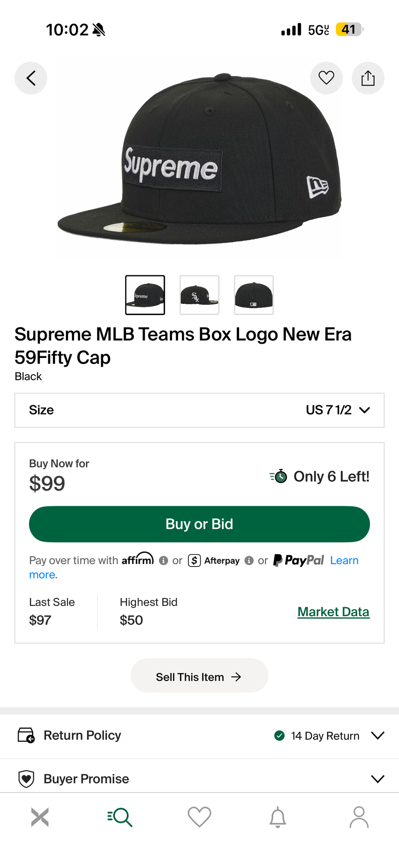Open the account profile tab
Viewport: 399px width, 868px height.
pos(359,817)
